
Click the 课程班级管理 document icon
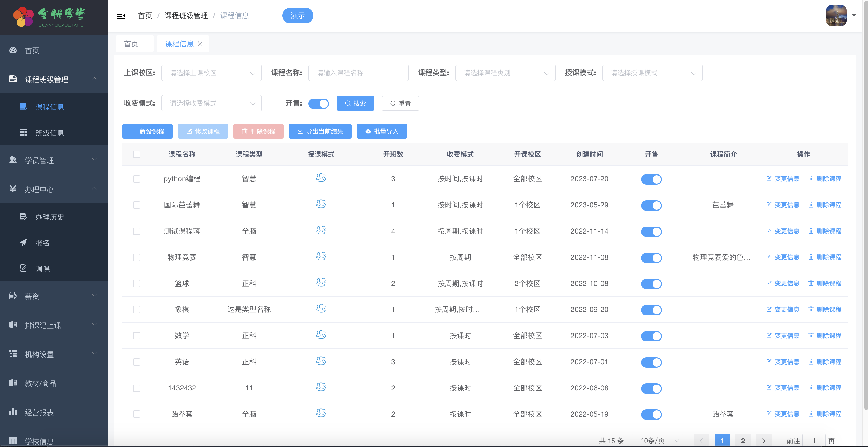13,79
